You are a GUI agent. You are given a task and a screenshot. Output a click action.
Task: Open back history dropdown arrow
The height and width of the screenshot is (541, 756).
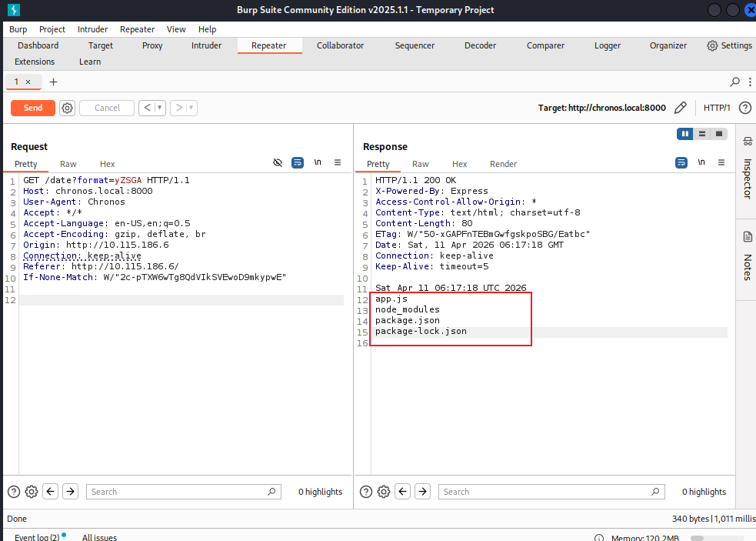tap(160, 108)
